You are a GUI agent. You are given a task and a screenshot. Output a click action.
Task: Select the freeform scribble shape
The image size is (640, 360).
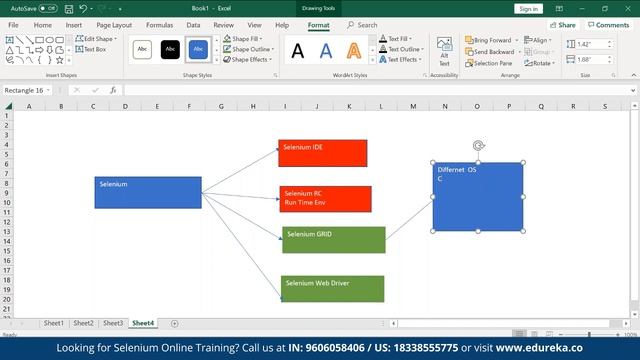tap(9, 60)
